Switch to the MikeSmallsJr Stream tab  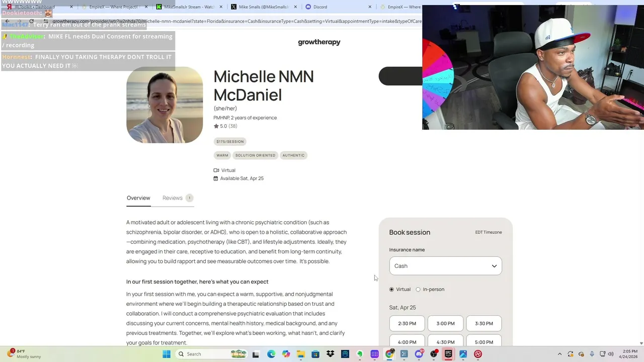pyautogui.click(x=189, y=7)
